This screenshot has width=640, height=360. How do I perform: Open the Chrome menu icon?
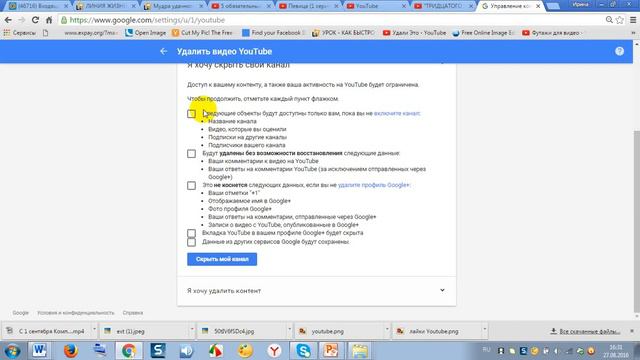(x=633, y=20)
